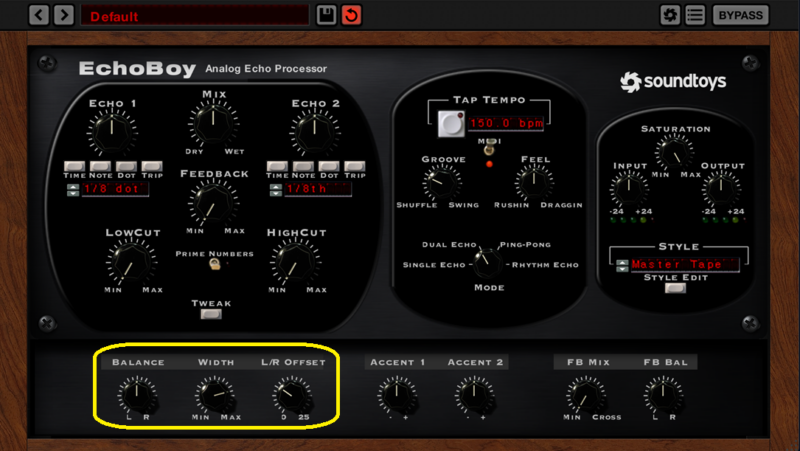Viewport: 800px width, 451px height.
Task: Click the Soundtoys logo
Action: click(673, 82)
